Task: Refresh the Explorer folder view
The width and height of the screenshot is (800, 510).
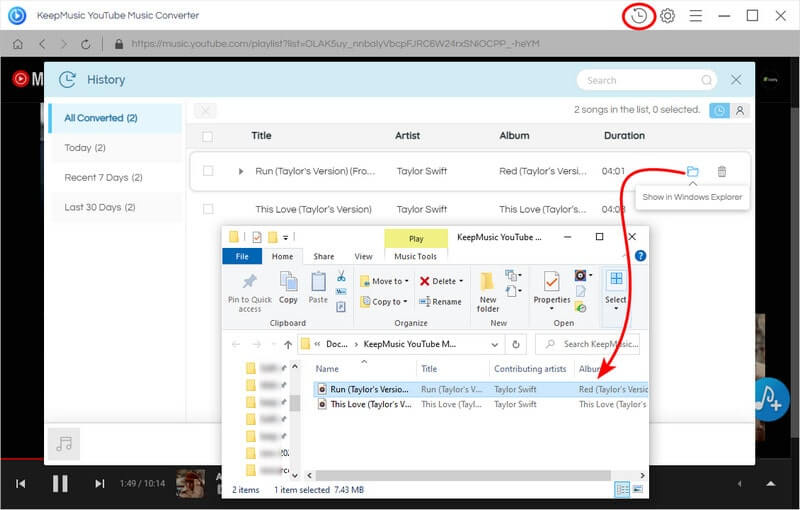Action: coord(516,345)
